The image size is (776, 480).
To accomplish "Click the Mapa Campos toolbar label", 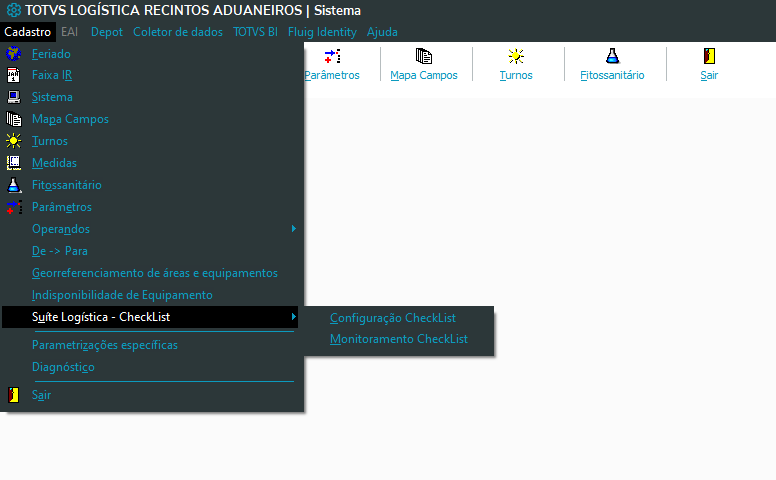I will (x=424, y=75).
